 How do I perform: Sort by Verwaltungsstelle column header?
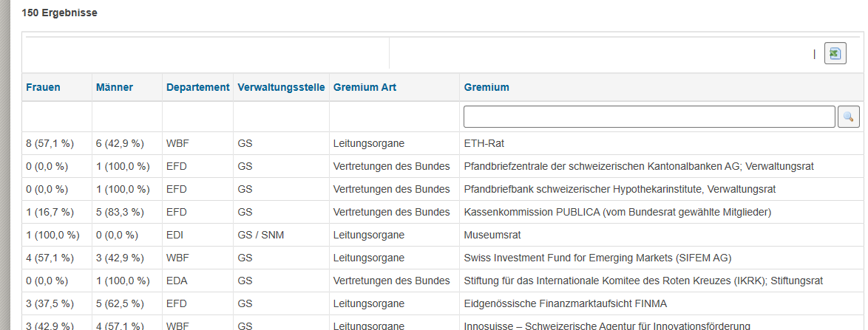pos(281,87)
